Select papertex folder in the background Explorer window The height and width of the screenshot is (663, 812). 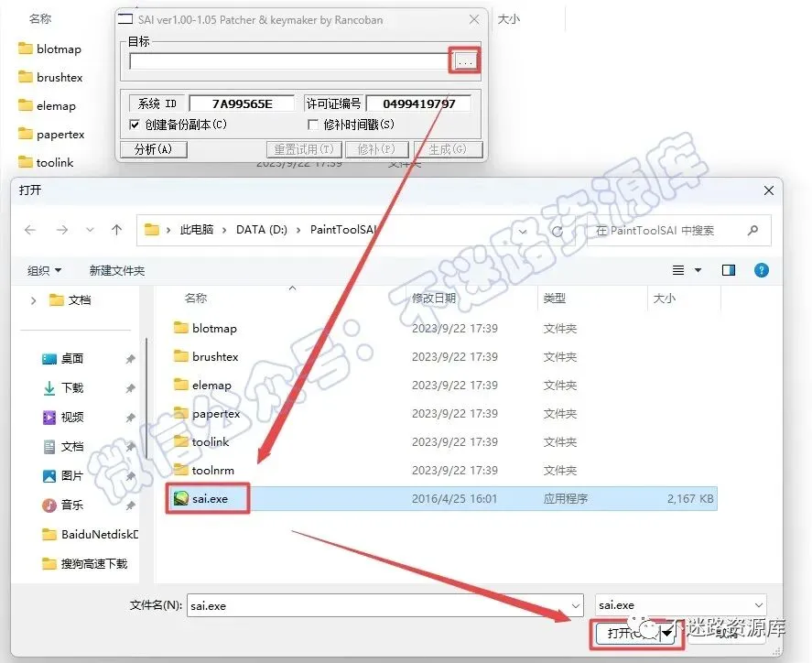tap(51, 134)
